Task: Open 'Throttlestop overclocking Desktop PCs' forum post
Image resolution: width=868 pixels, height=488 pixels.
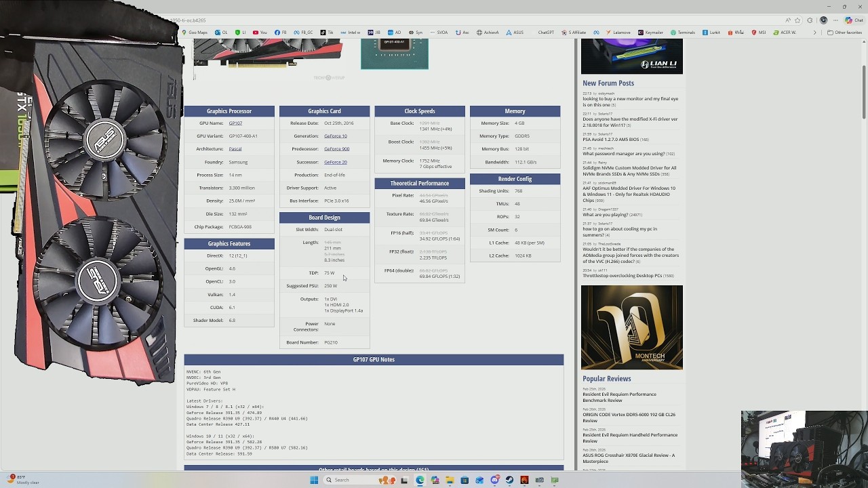Action: click(x=622, y=276)
